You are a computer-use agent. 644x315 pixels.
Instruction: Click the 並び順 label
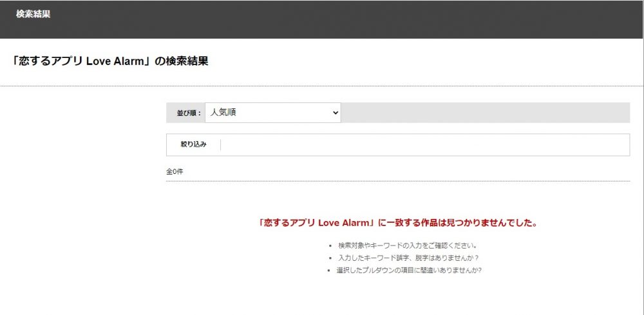point(189,113)
